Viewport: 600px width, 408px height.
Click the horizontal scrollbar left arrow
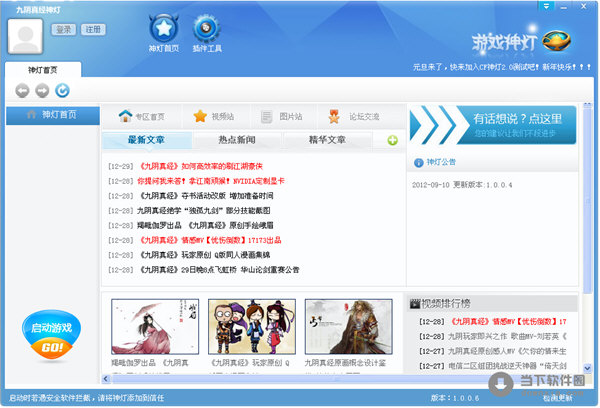106,379
